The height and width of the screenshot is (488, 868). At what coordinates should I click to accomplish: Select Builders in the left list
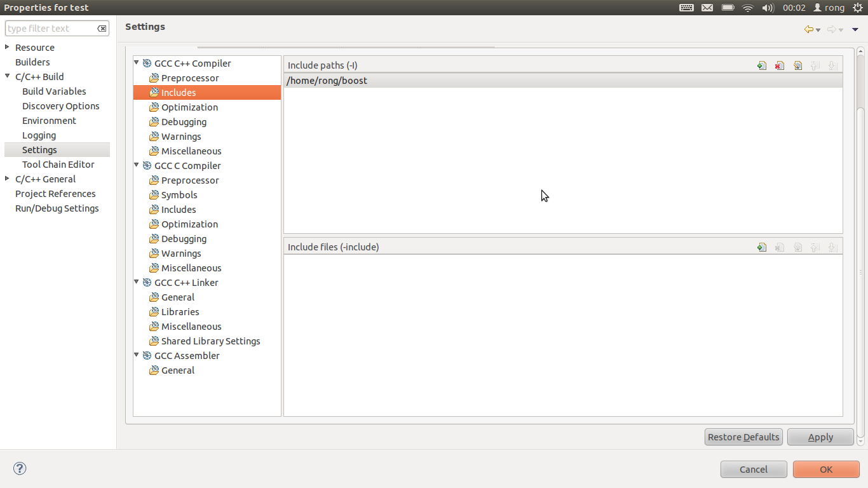click(32, 62)
